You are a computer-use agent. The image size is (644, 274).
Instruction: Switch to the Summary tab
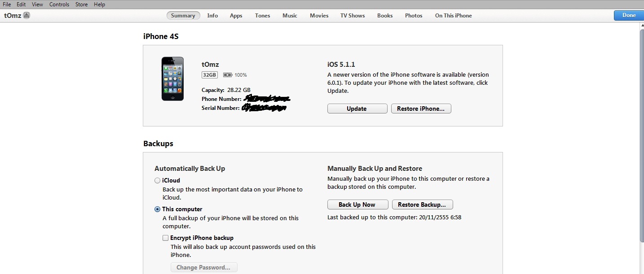(x=183, y=16)
